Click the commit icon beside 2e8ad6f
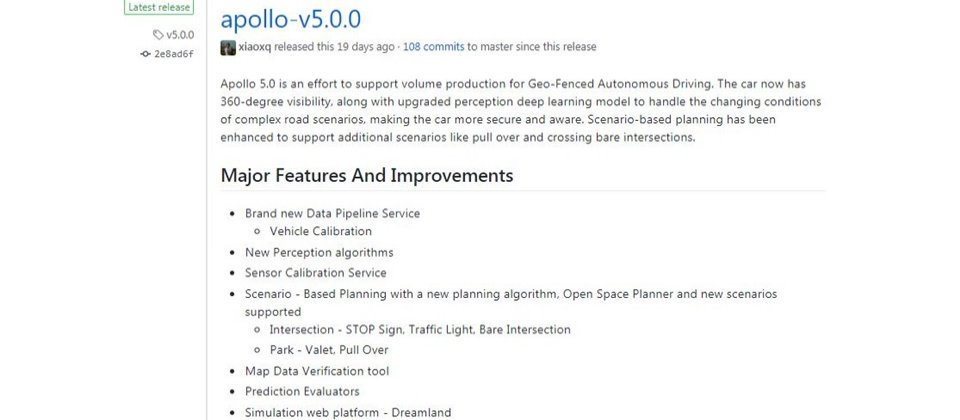Image resolution: width=960 pixels, height=420 pixels. pos(145,54)
